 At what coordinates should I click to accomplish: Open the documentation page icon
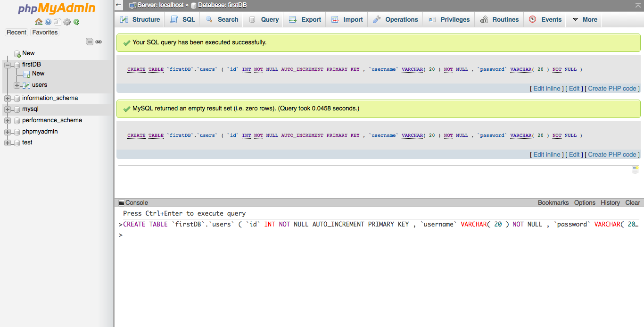coord(57,22)
